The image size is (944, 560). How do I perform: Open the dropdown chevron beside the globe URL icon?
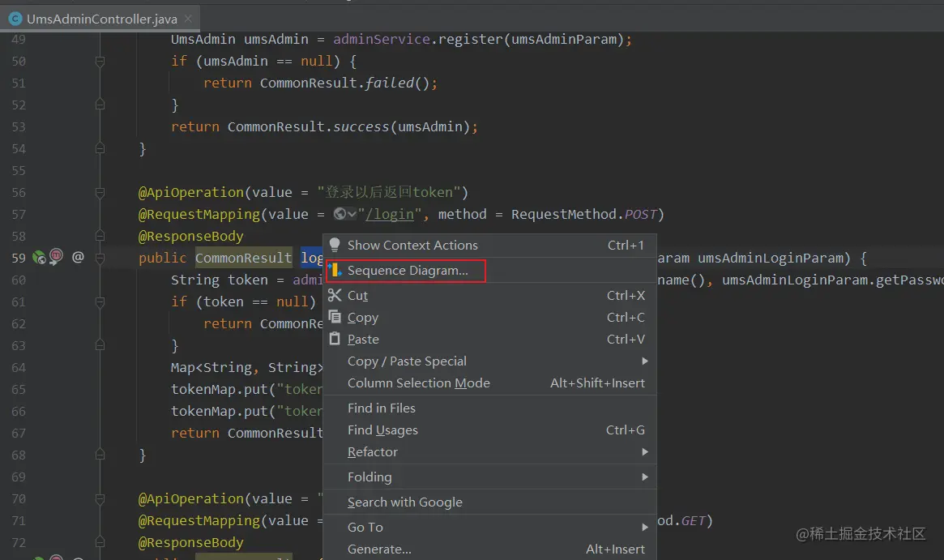pos(352,215)
